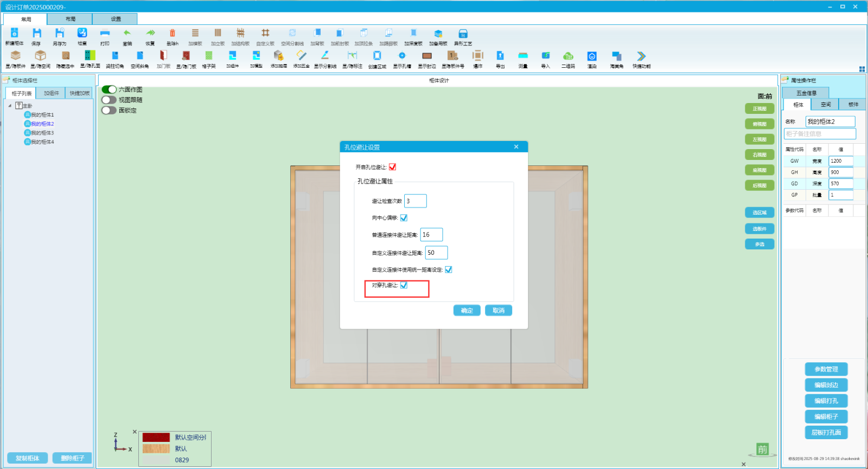Toggle the 对穿孔避让 checkbox
Screen dimensions: 868x469
tap(404, 285)
